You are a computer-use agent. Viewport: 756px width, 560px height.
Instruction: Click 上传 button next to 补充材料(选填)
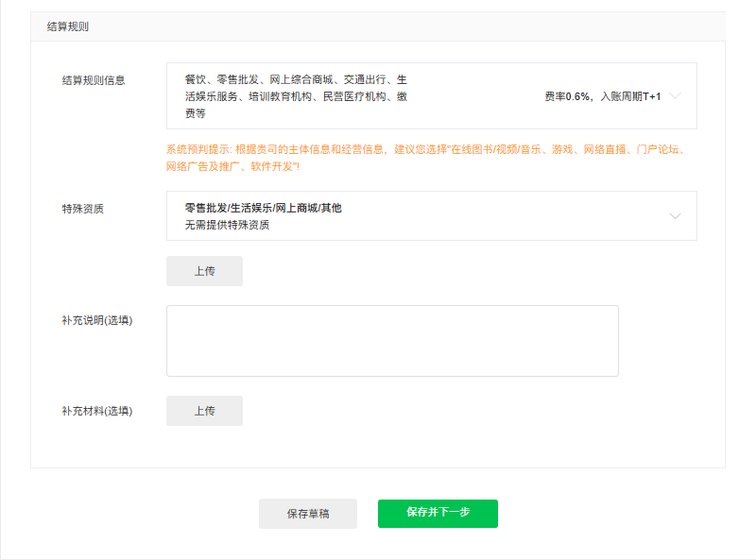pos(204,411)
